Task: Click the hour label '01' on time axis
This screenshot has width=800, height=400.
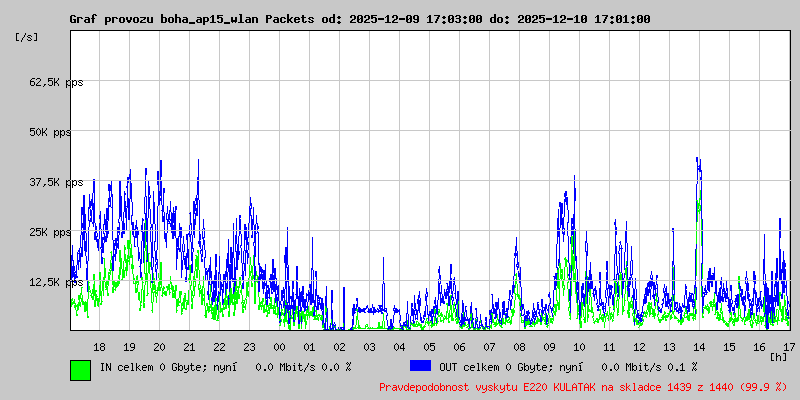Action: tap(310, 347)
